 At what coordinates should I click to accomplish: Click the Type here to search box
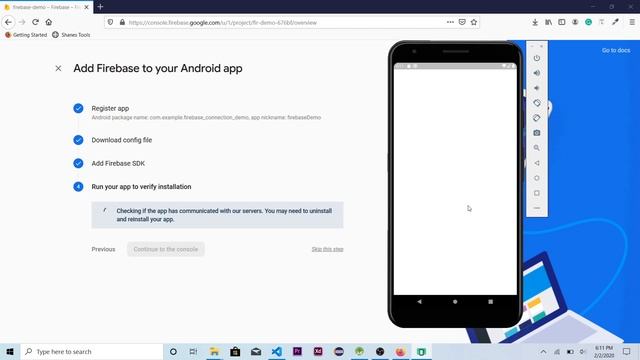pos(92,351)
